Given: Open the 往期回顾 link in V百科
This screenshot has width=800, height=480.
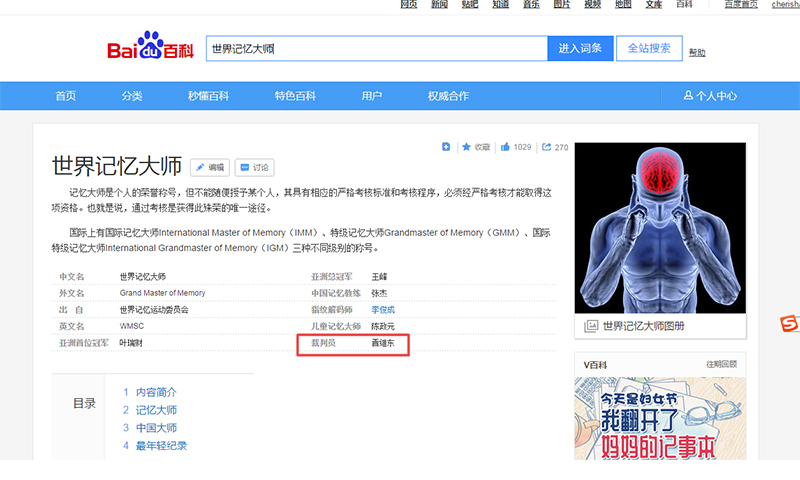Looking at the screenshot, I should coord(721,365).
